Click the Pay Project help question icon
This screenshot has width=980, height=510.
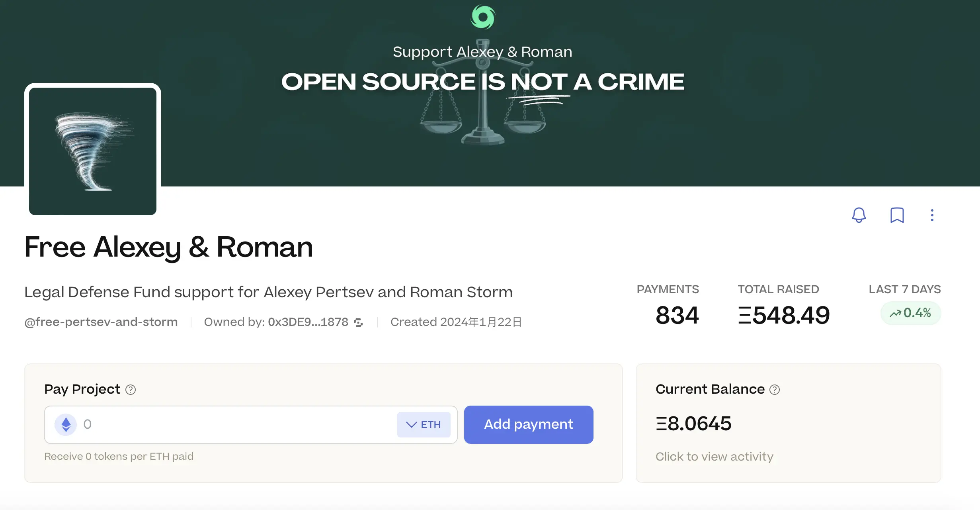(131, 390)
